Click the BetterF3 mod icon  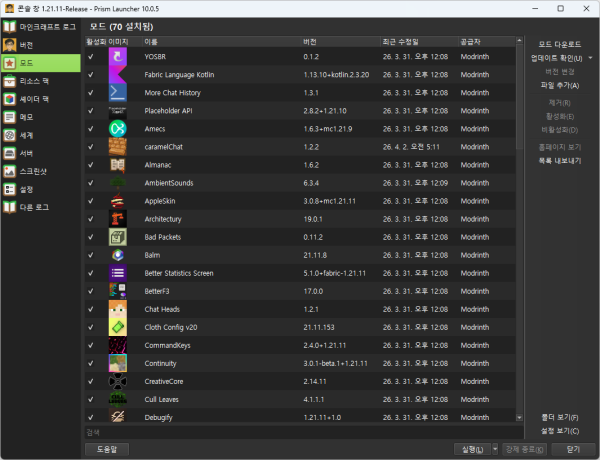click(117, 291)
